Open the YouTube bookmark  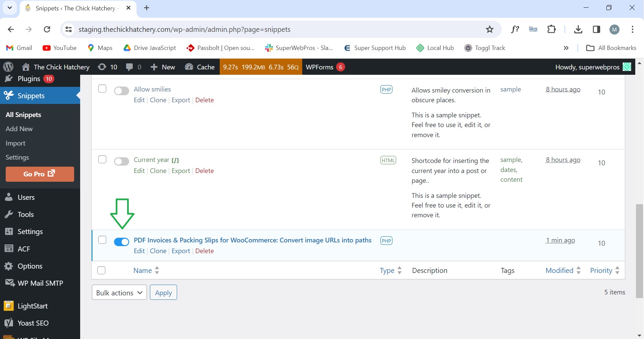[60, 48]
